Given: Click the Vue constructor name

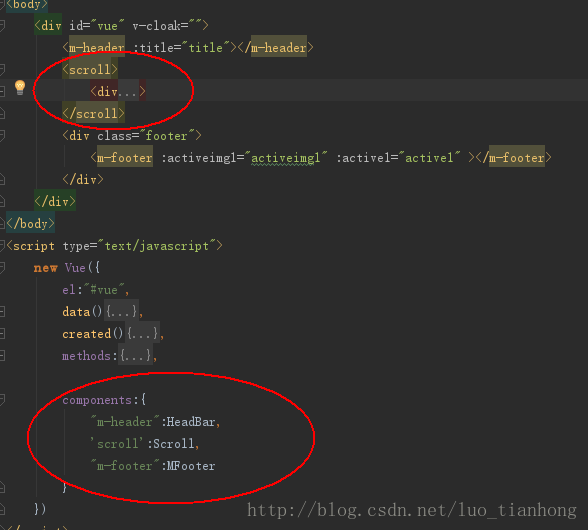Looking at the screenshot, I should [75, 268].
